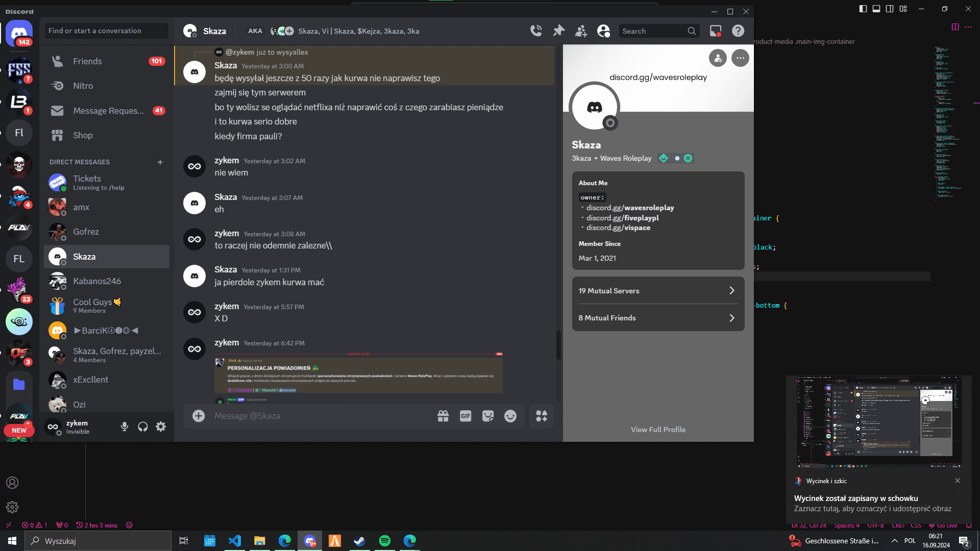
Task: Open Discord help
Action: [x=738, y=31]
